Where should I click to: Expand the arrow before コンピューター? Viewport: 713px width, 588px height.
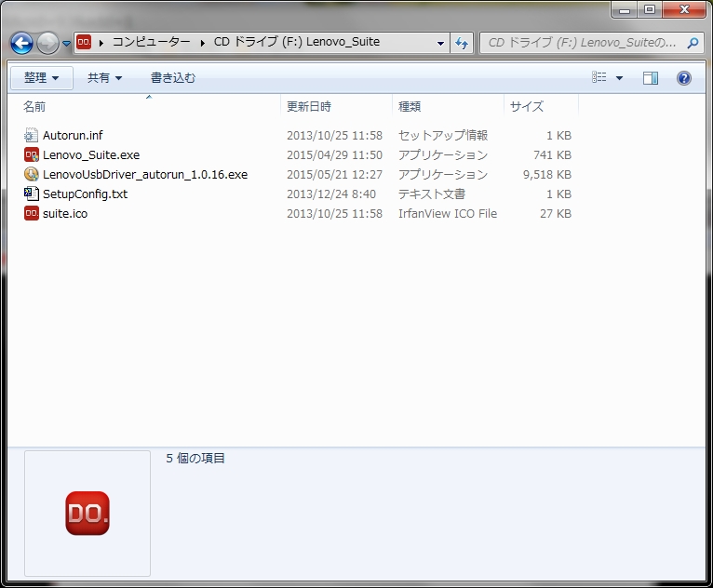(x=101, y=43)
